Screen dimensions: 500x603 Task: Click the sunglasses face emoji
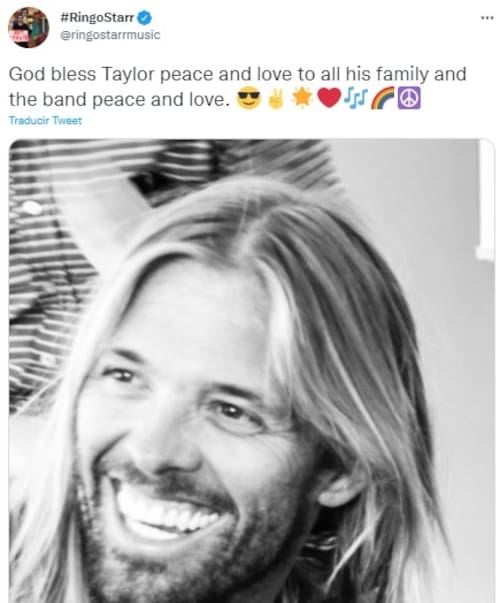[249, 99]
